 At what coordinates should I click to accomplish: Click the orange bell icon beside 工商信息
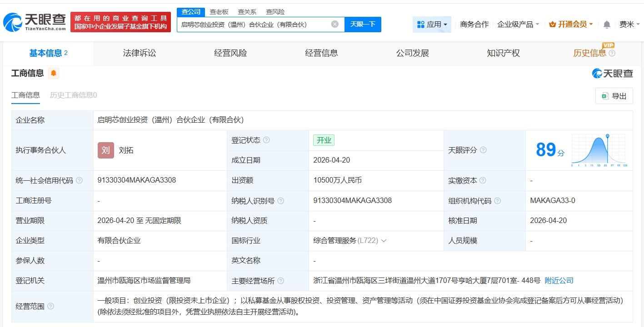(53, 73)
